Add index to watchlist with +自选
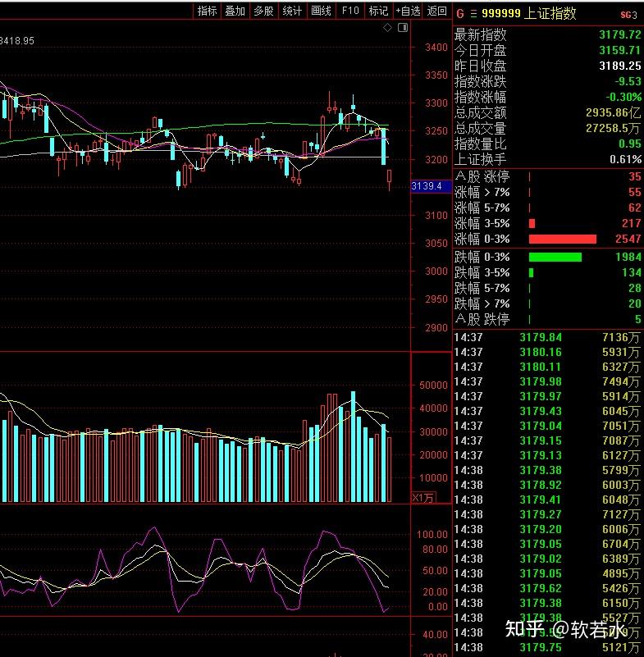The height and width of the screenshot is (657, 644). click(x=408, y=11)
